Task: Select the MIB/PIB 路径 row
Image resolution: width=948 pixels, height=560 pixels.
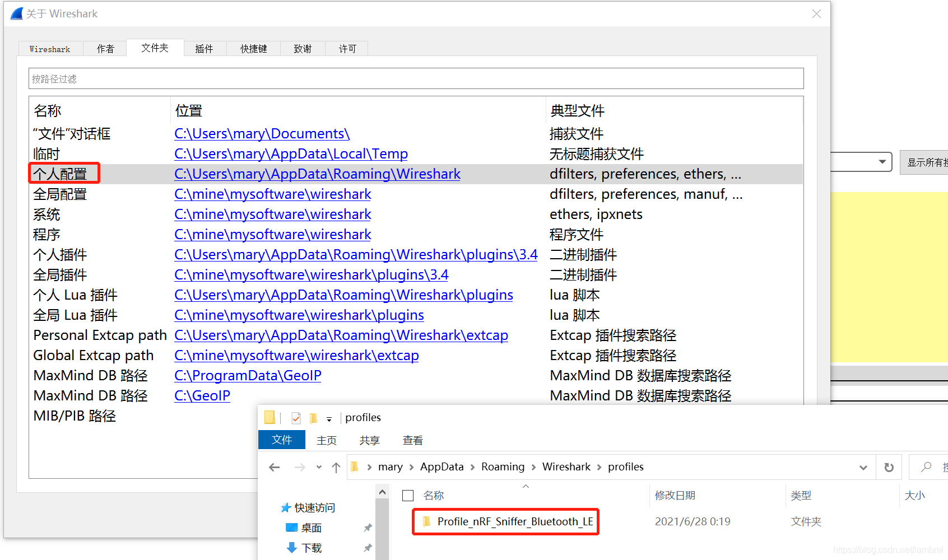Action: [x=75, y=416]
